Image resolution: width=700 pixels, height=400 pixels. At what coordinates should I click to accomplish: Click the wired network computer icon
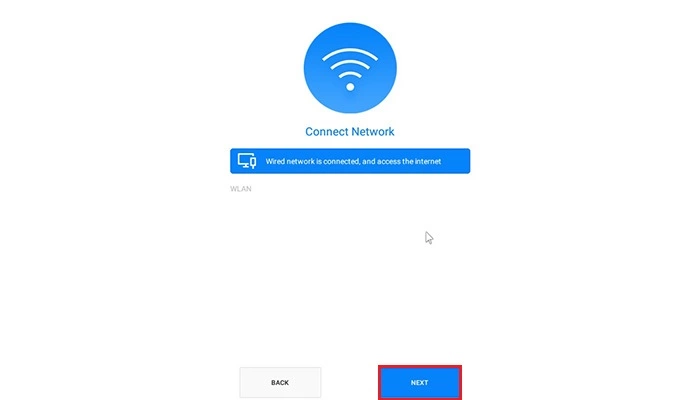[247, 161]
